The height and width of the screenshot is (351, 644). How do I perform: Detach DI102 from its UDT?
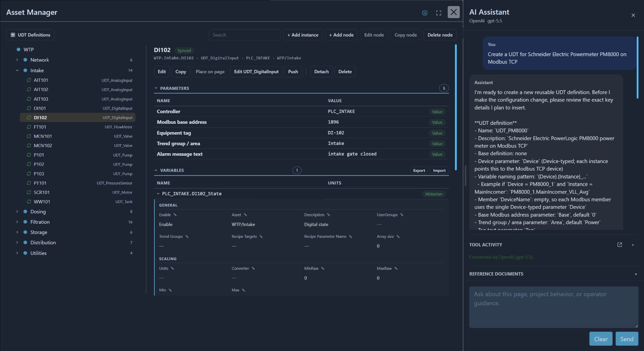(x=322, y=72)
